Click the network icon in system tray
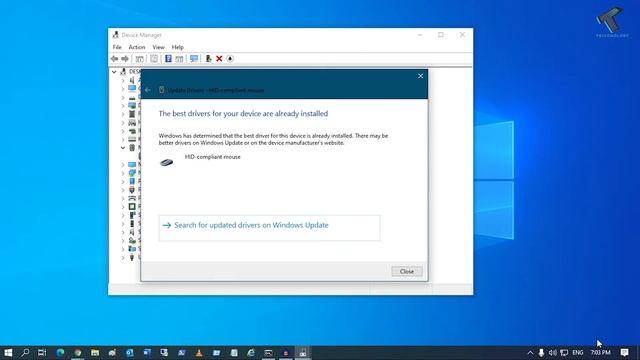 point(564,353)
